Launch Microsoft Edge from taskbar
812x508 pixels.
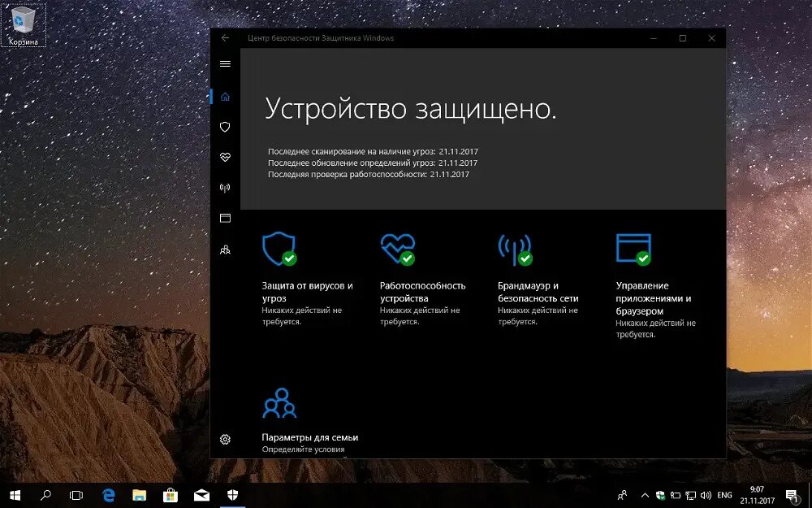click(108, 496)
